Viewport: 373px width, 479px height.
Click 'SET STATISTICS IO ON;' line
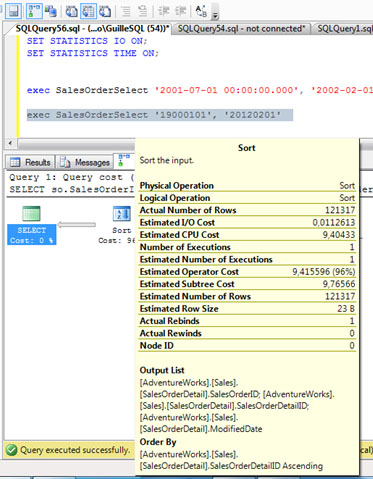[x=87, y=41]
